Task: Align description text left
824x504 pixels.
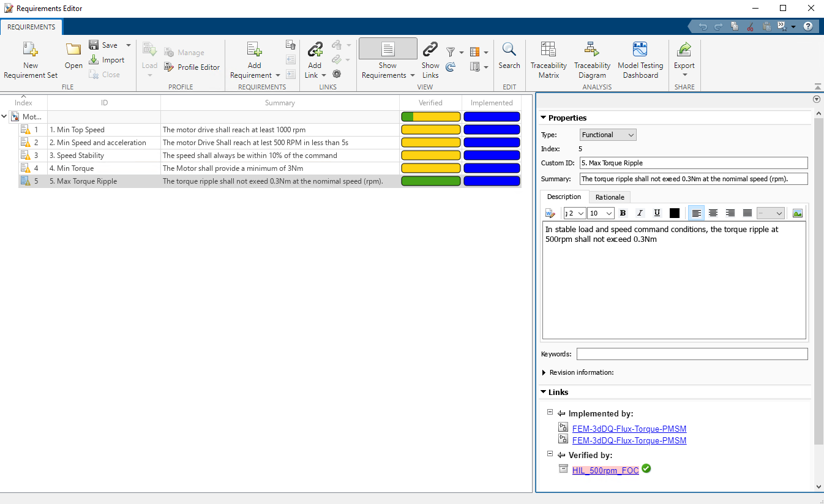Action: pos(696,213)
